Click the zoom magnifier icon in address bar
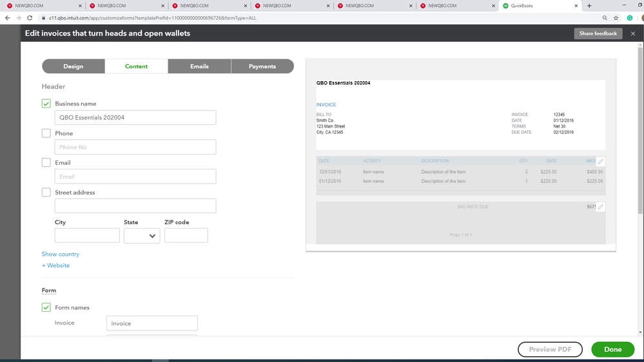The width and height of the screenshot is (644, 362). pos(605,17)
